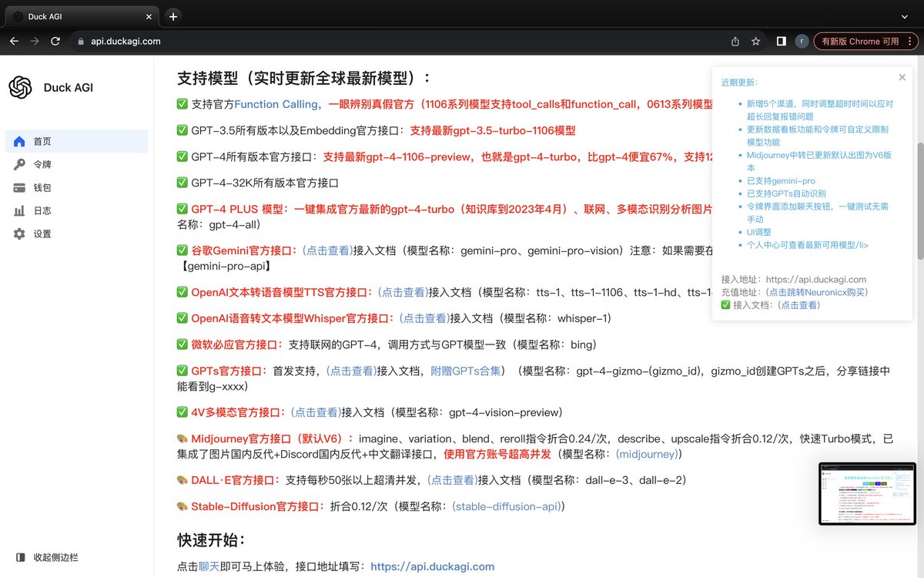Click the 聊天 link under 快速开始
924x578 pixels.
209,566
